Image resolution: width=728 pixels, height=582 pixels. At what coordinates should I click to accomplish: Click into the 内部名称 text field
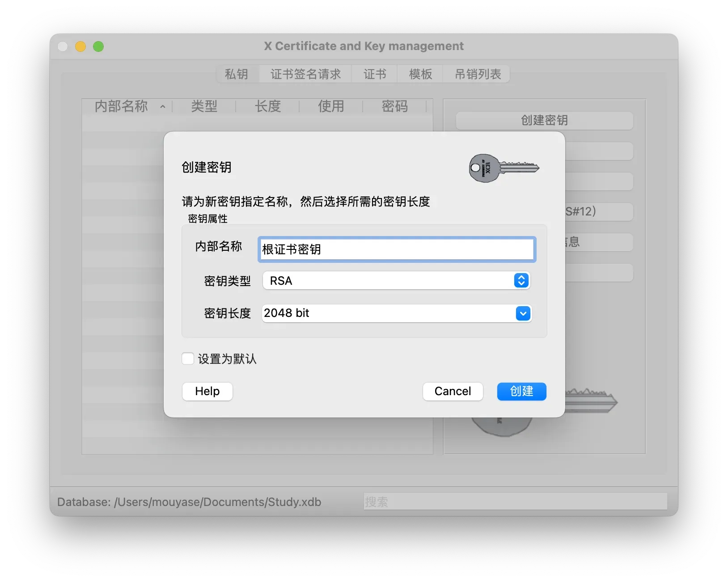[x=396, y=249]
